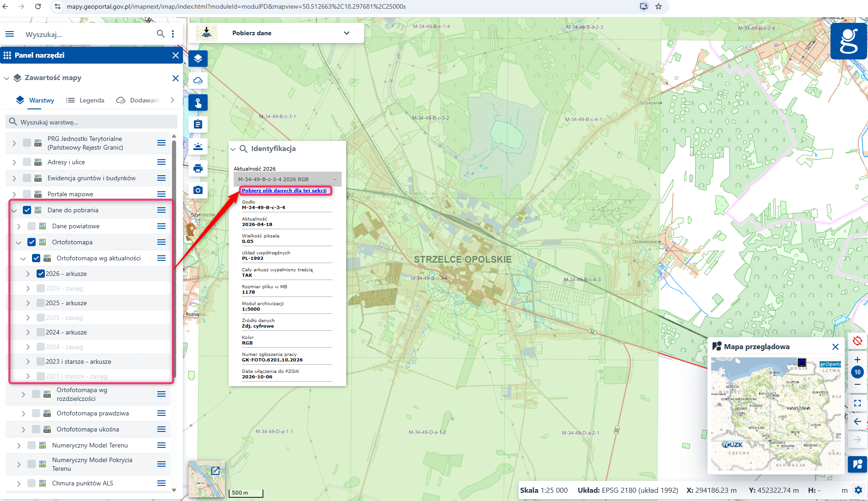This screenshot has width=868, height=501.
Task: Click the basemap switcher thumbnail
Action: [207, 479]
